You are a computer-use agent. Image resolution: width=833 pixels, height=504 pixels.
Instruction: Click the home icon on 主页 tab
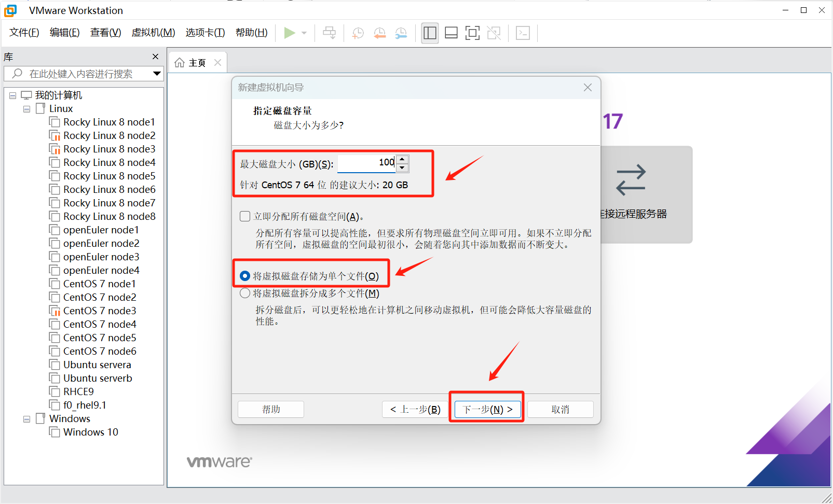[x=180, y=63]
